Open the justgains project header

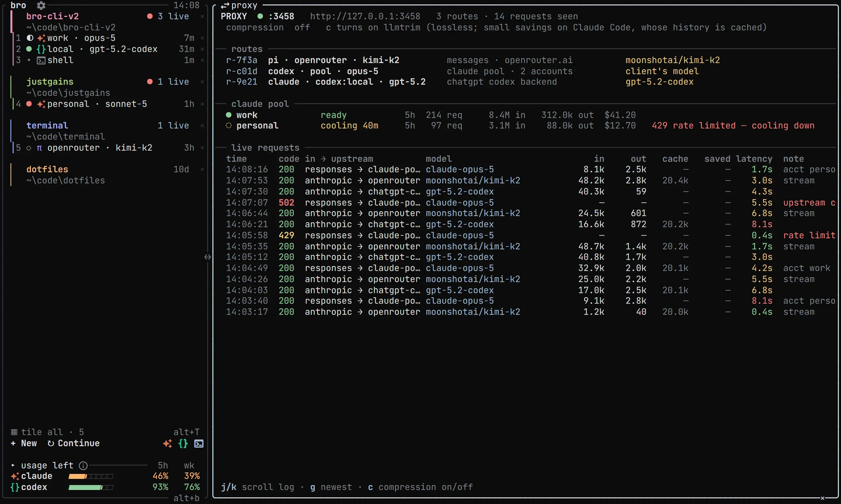point(50,82)
